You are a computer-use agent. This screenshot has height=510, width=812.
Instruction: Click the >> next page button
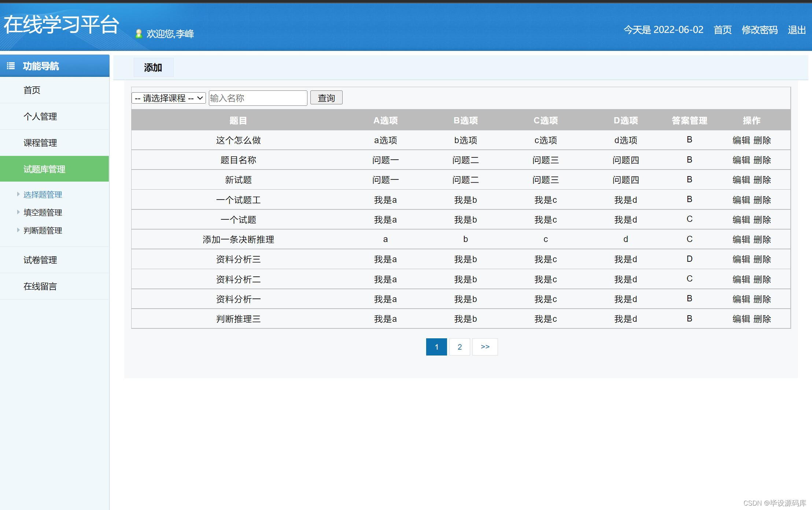485,347
